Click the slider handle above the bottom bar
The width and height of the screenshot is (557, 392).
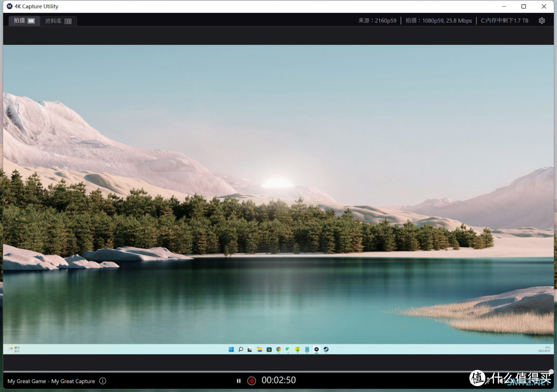point(551,371)
